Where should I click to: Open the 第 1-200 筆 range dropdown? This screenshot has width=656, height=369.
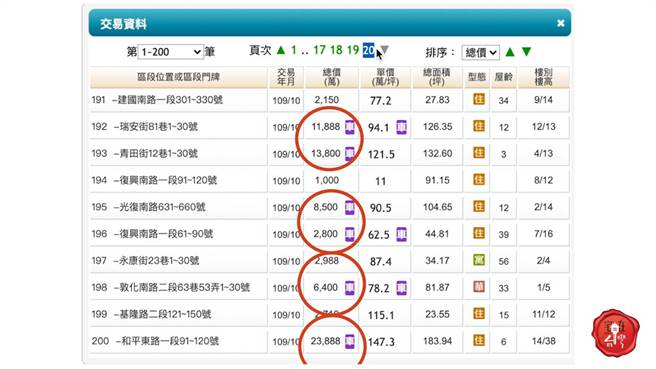(x=171, y=52)
